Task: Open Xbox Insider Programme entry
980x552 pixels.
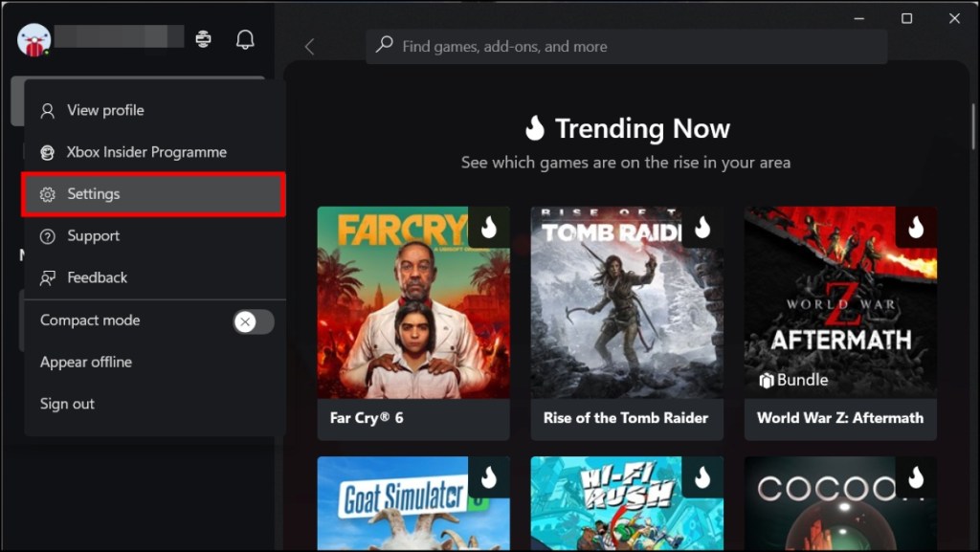Action: click(154, 152)
